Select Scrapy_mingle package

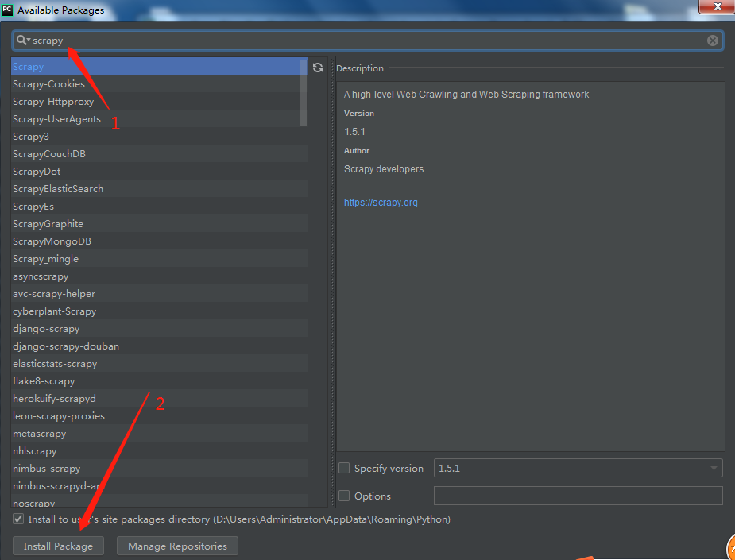159,259
